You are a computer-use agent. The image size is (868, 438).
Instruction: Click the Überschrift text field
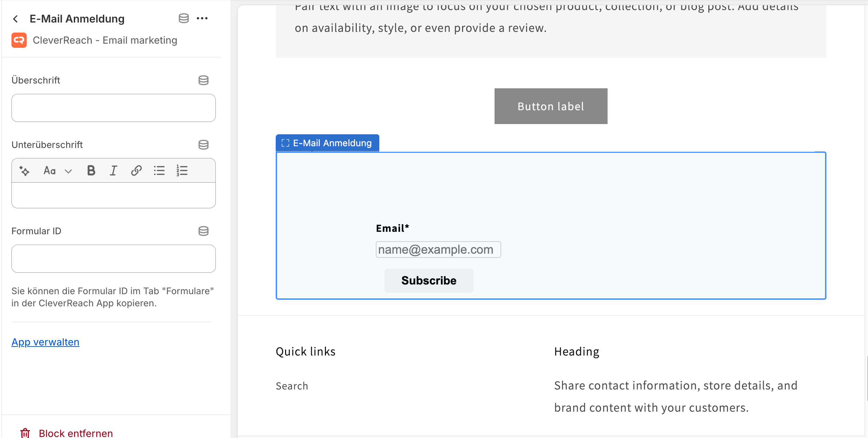(114, 108)
